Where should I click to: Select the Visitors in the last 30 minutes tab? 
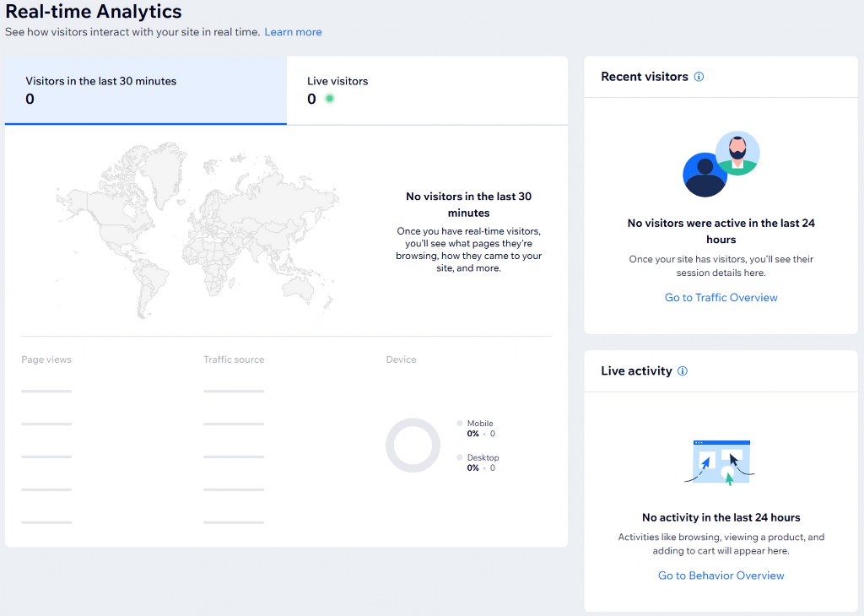146,90
